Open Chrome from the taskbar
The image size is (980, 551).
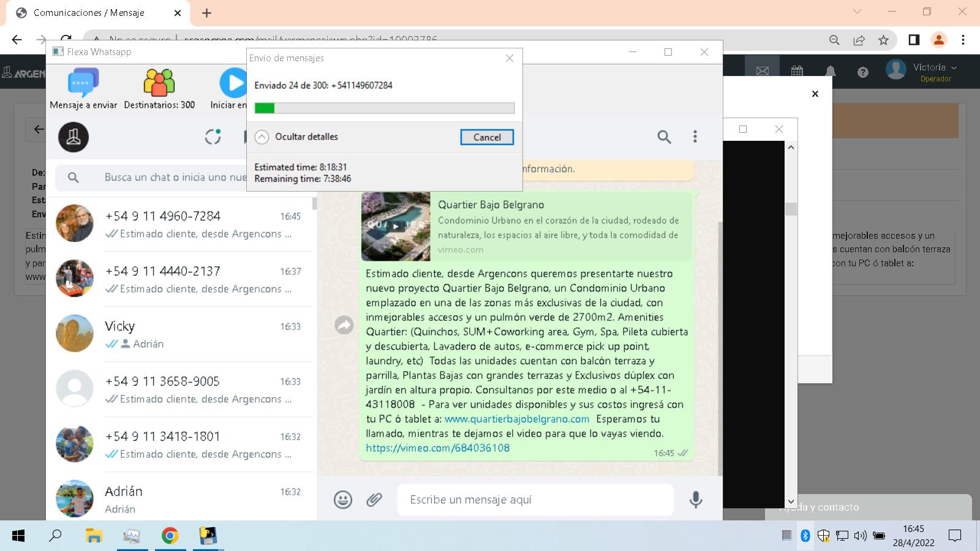[x=170, y=536]
